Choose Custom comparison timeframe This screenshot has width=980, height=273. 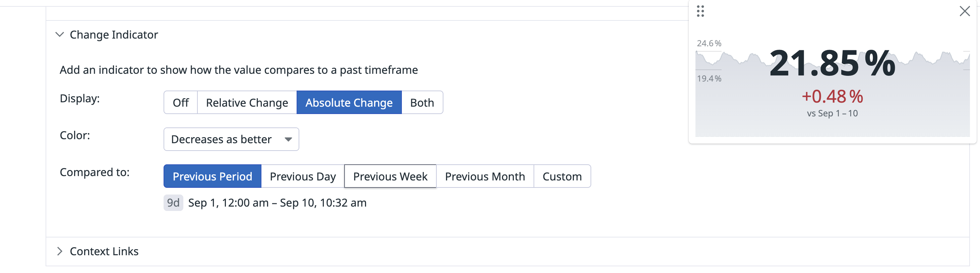click(x=562, y=176)
